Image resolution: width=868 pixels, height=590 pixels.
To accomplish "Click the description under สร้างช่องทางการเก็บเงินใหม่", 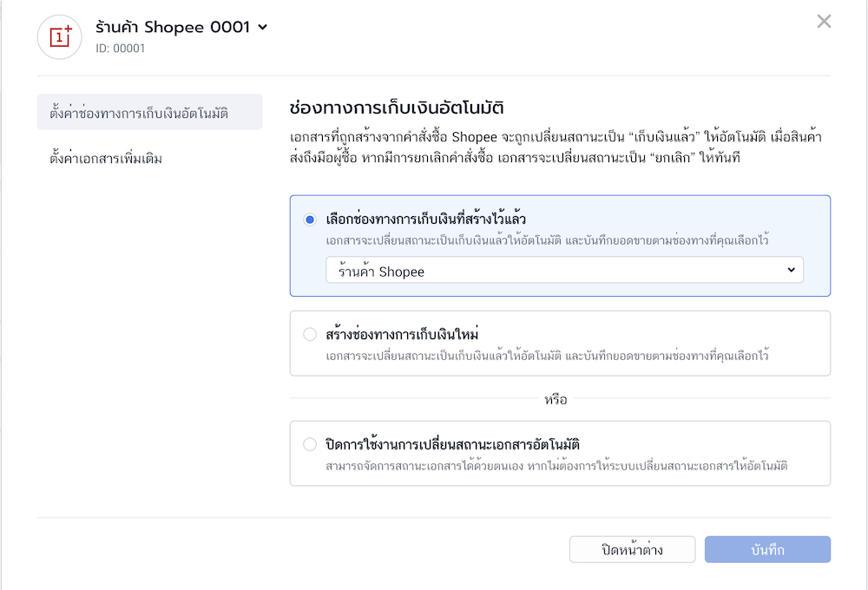I will (x=547, y=356).
